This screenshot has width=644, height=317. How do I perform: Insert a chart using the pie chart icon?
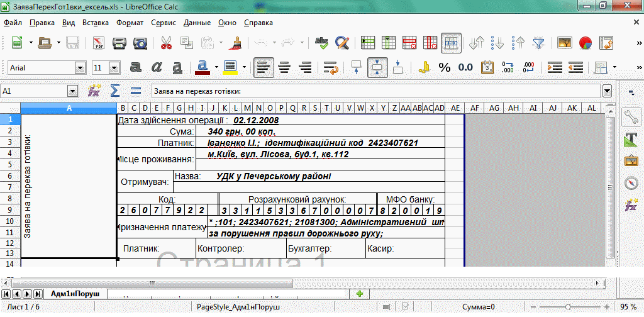(x=586, y=43)
